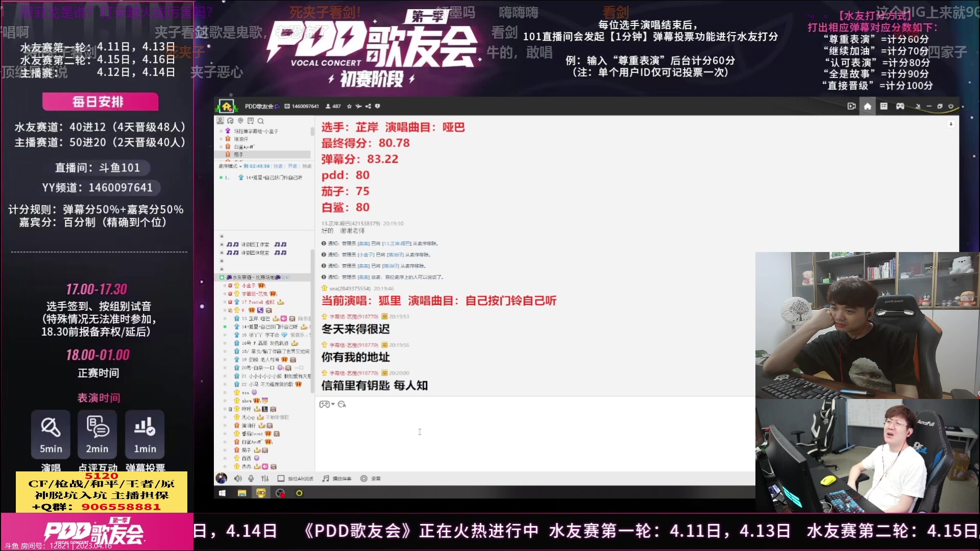This screenshot has height=551, width=980.
Task: Click the font style icon above chat input
Action: point(342,404)
